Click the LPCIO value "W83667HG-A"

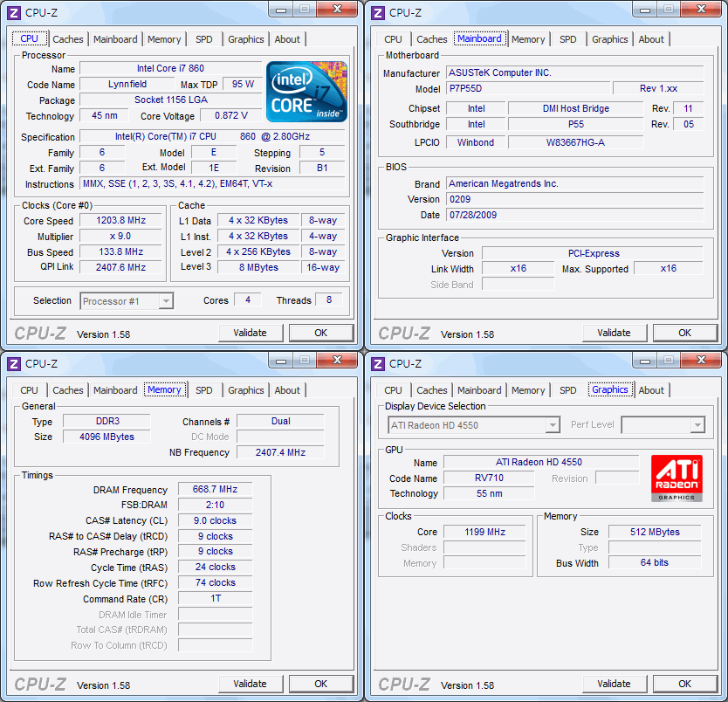tap(576, 142)
